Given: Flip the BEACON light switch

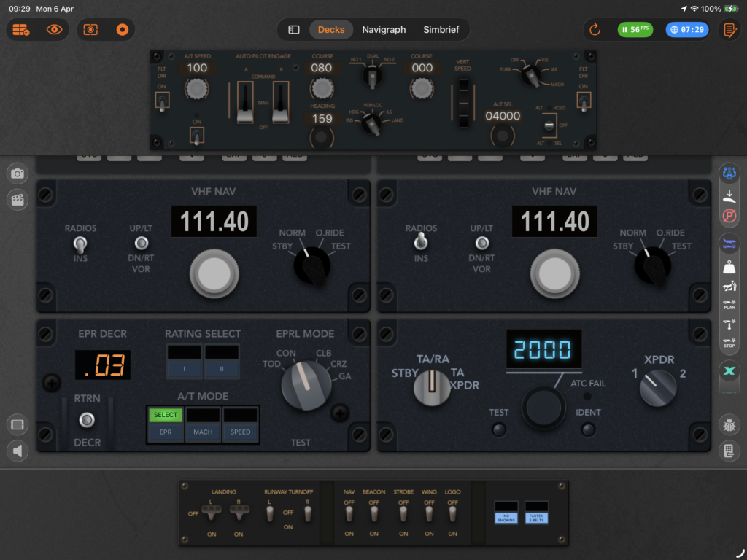Looking at the screenshot, I should click(374, 514).
